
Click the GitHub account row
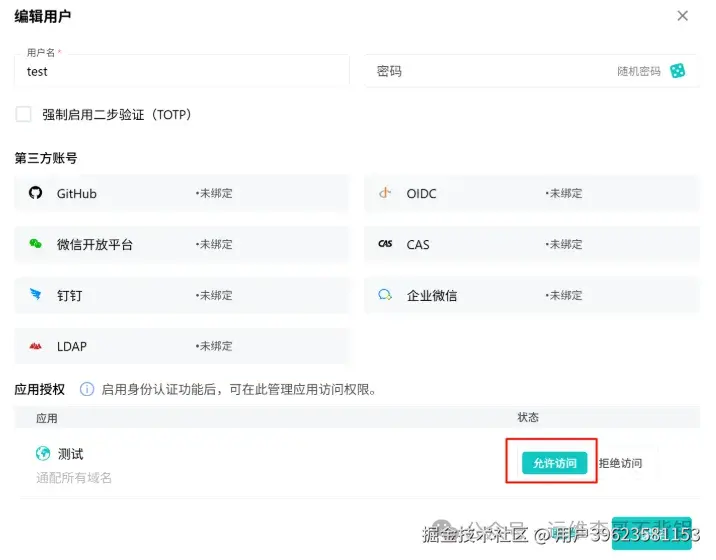pyautogui.click(x=182, y=193)
